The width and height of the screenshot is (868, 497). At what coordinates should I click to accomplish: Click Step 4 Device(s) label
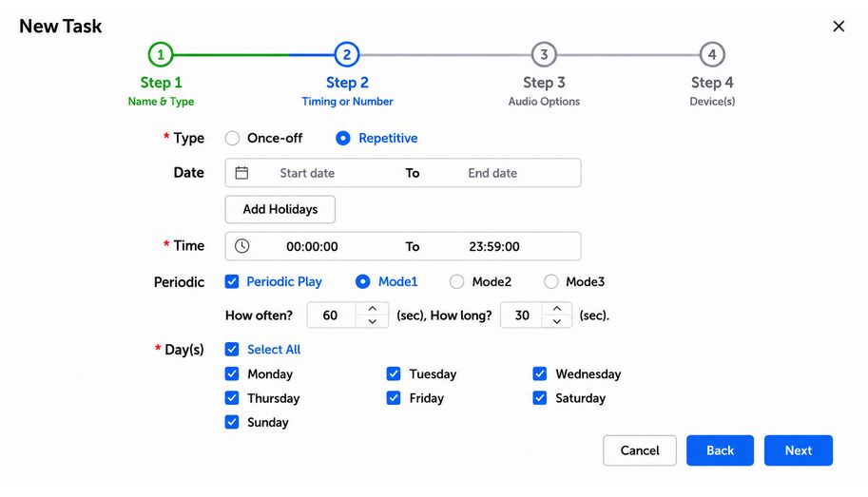(712, 102)
